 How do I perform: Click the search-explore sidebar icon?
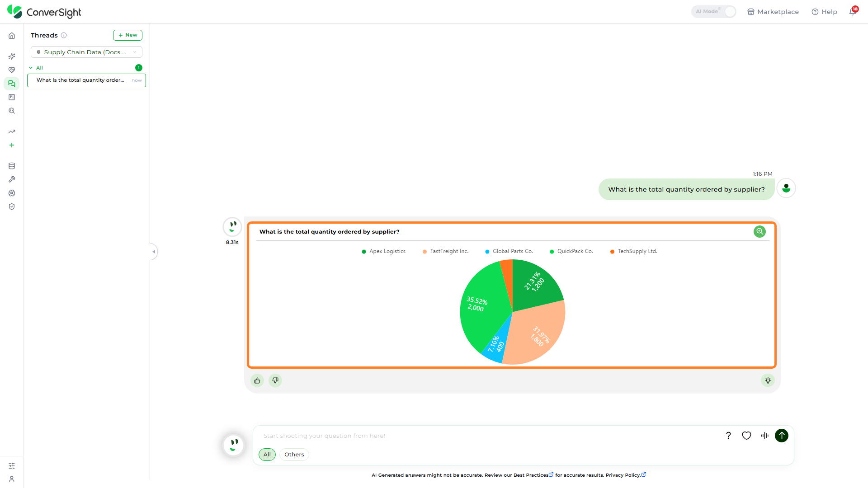click(12, 111)
